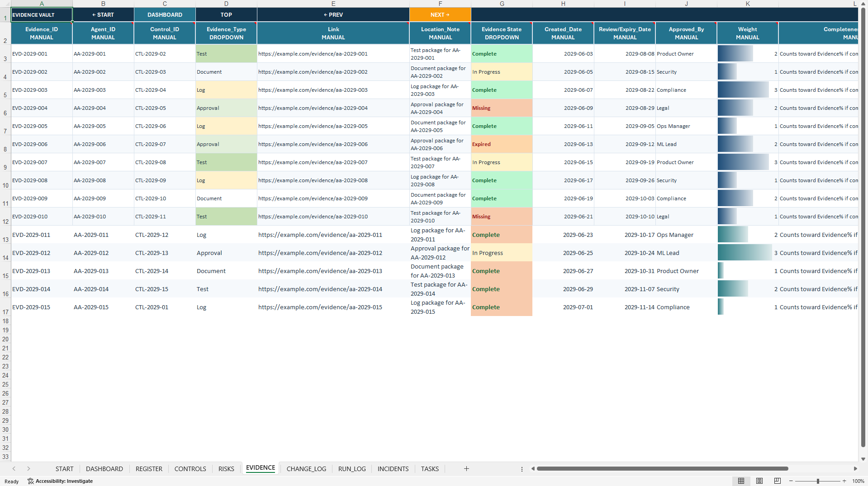The height and width of the screenshot is (486, 868).
Task: Select the EVIDENCE VAULT title cell
Action: tap(42, 15)
